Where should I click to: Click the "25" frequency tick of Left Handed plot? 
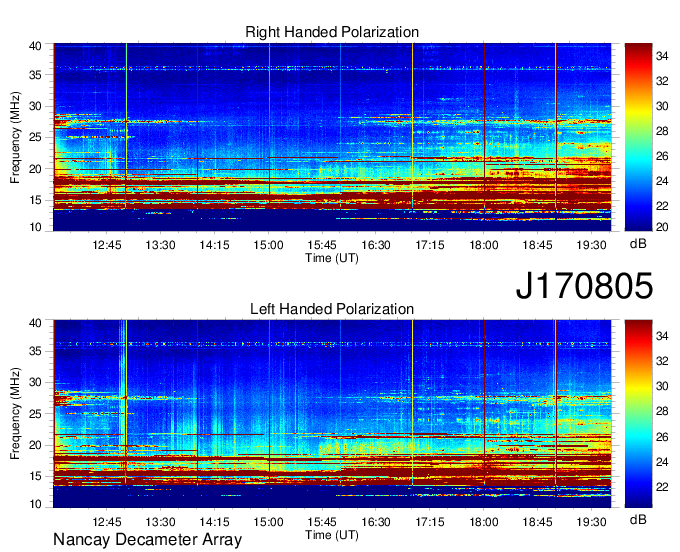point(35,414)
